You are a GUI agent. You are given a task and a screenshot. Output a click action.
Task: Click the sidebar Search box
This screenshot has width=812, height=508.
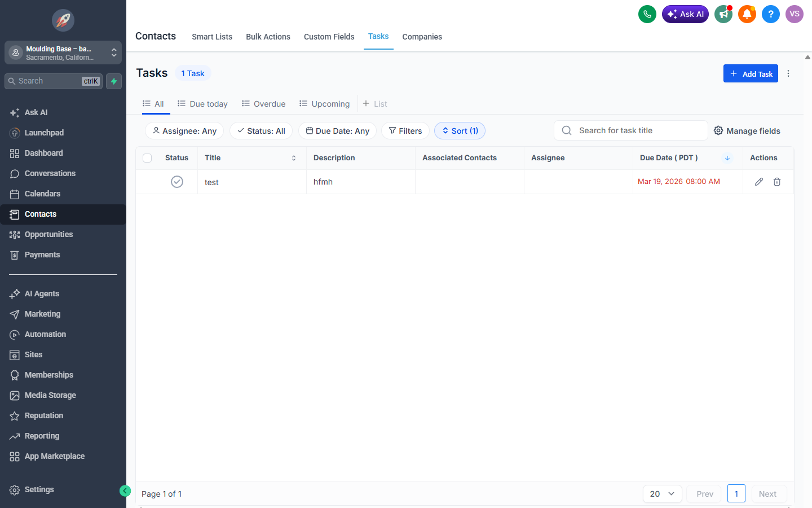pyautogui.click(x=54, y=81)
